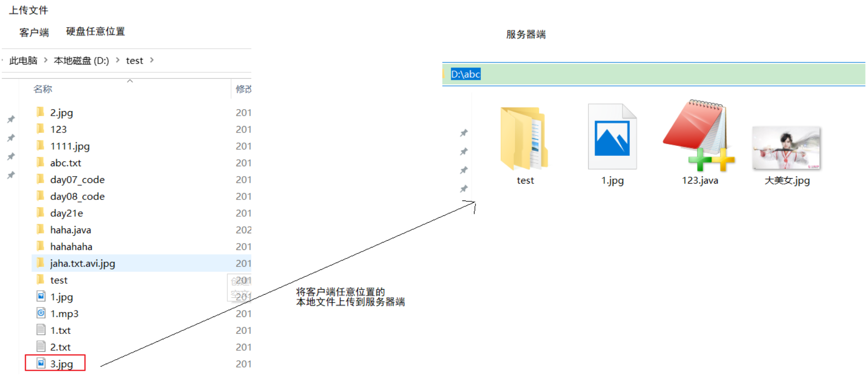Select the text file icon for 2.txt
Image resolution: width=868 pixels, height=383 pixels.
coord(41,347)
